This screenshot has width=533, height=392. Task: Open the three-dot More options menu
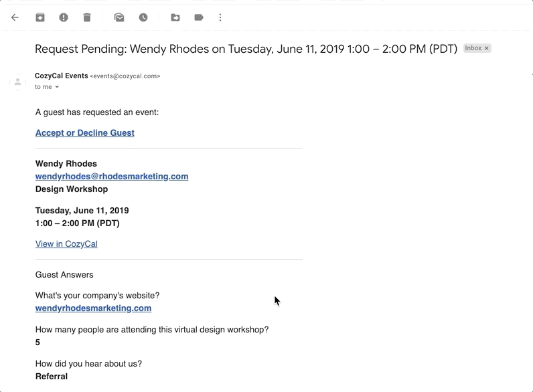[x=220, y=17]
